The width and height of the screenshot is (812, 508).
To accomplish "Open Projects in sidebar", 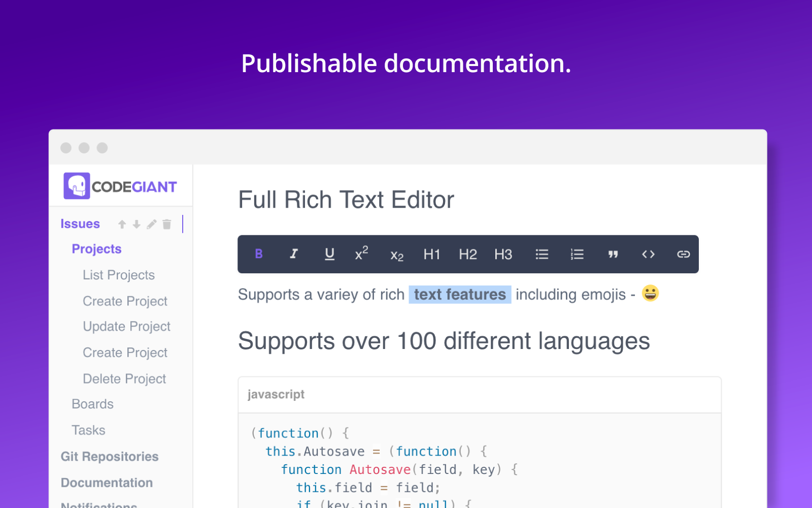I will (x=96, y=249).
